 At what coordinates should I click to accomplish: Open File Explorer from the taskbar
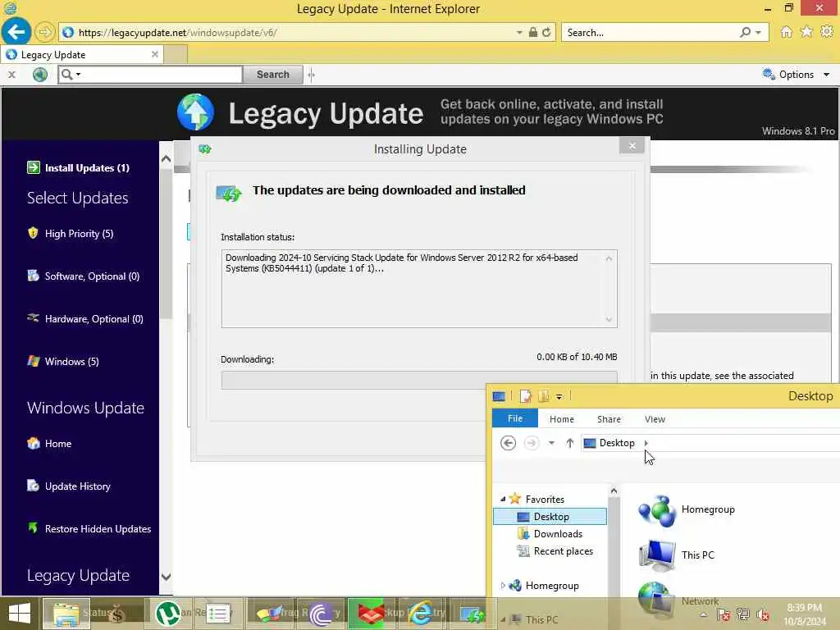tap(66, 614)
